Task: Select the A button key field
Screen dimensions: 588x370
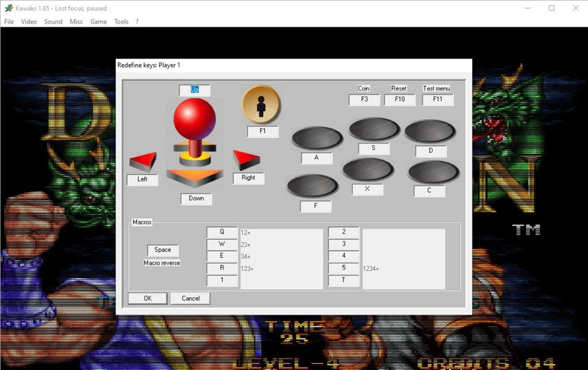Action: (316, 158)
